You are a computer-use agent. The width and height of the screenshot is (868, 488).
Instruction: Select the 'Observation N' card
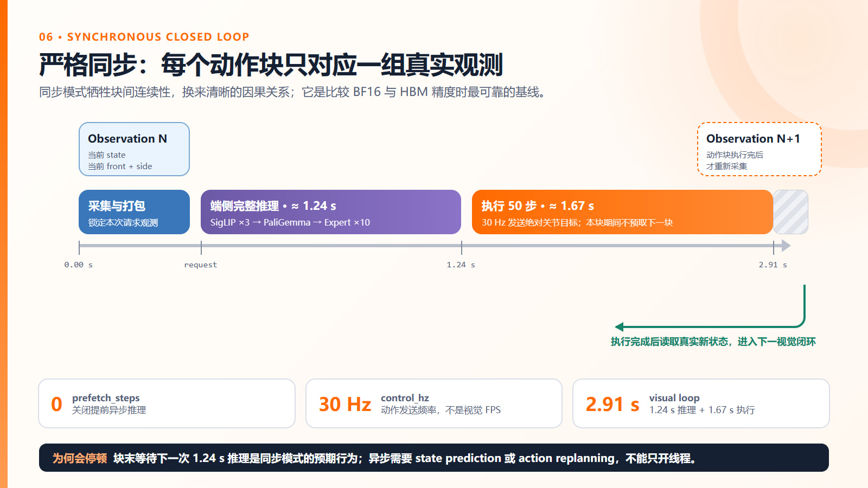coord(134,149)
